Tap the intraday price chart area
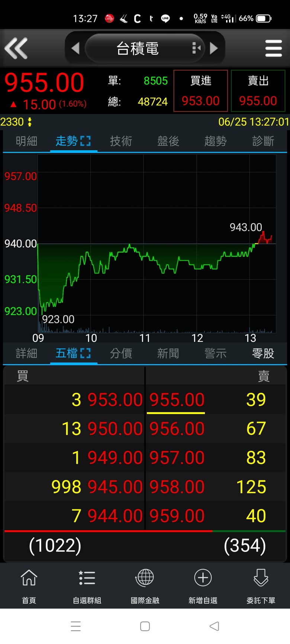 tap(157, 243)
